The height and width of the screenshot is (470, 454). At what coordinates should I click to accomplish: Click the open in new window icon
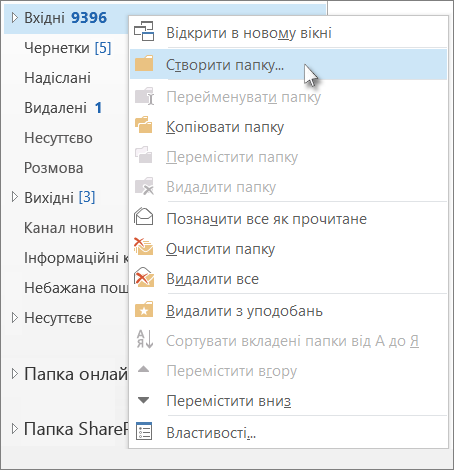(144, 32)
